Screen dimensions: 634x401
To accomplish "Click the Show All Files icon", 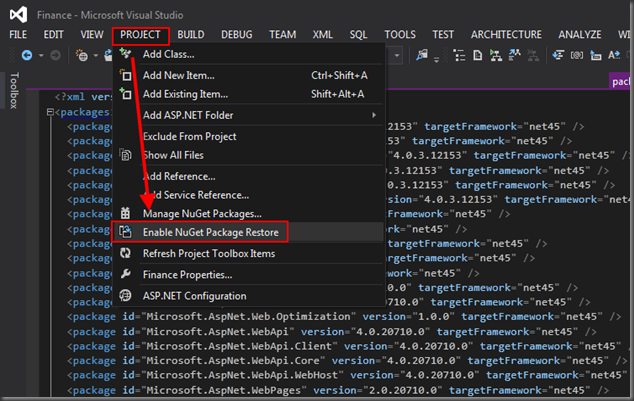I will point(125,155).
